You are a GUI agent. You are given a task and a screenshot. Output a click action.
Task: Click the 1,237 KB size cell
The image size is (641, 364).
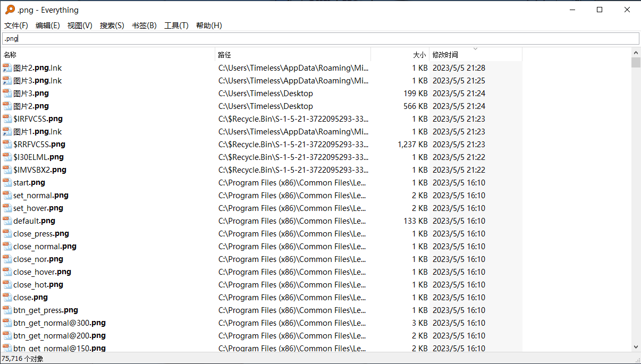[412, 144]
